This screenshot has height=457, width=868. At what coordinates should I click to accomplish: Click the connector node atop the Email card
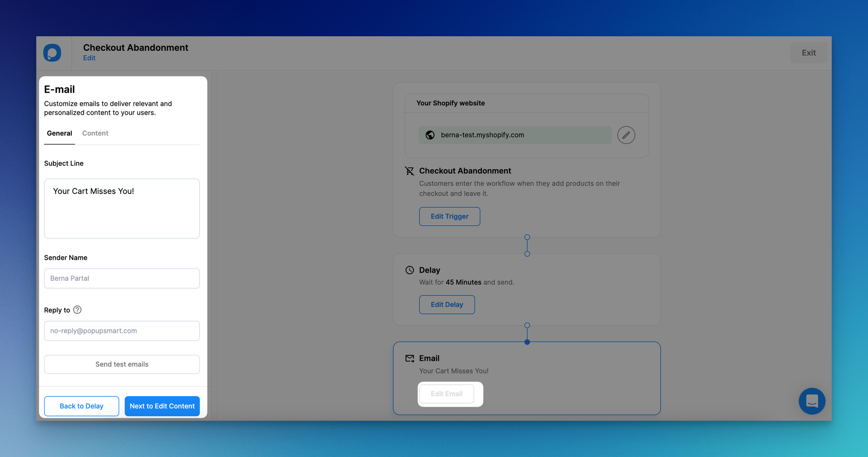coord(527,342)
